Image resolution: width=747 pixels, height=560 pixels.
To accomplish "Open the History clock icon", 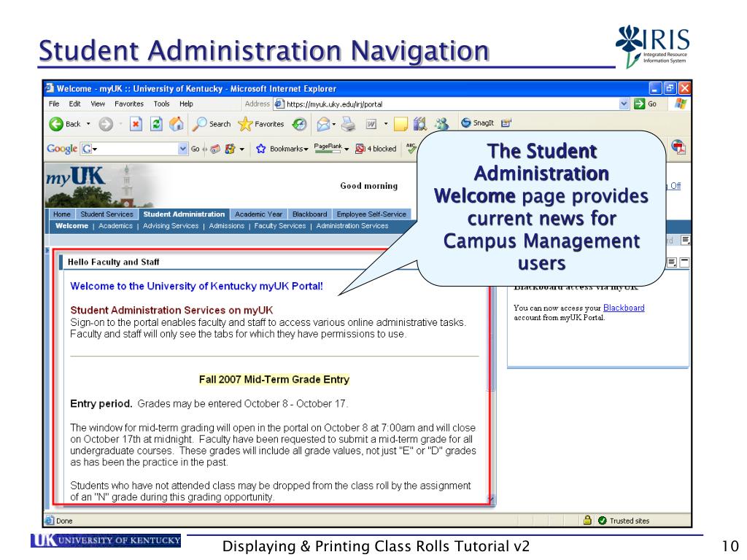I will [x=299, y=124].
